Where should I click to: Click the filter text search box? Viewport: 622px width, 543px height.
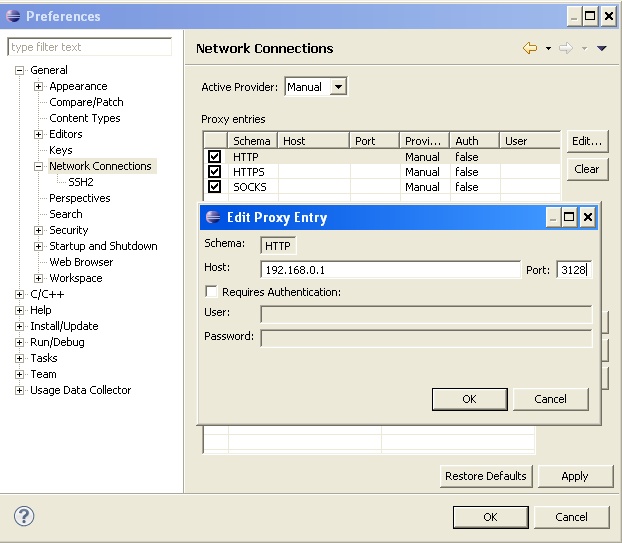coord(89,47)
